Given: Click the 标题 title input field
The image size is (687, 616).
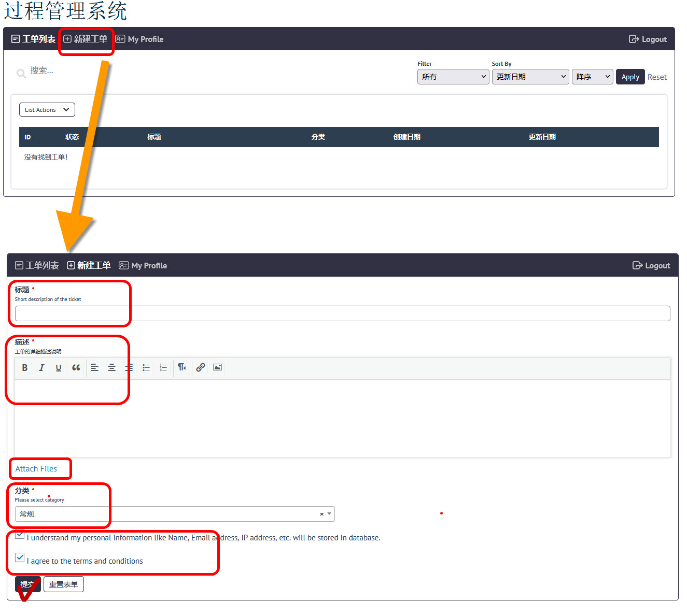Looking at the screenshot, I should (342, 313).
